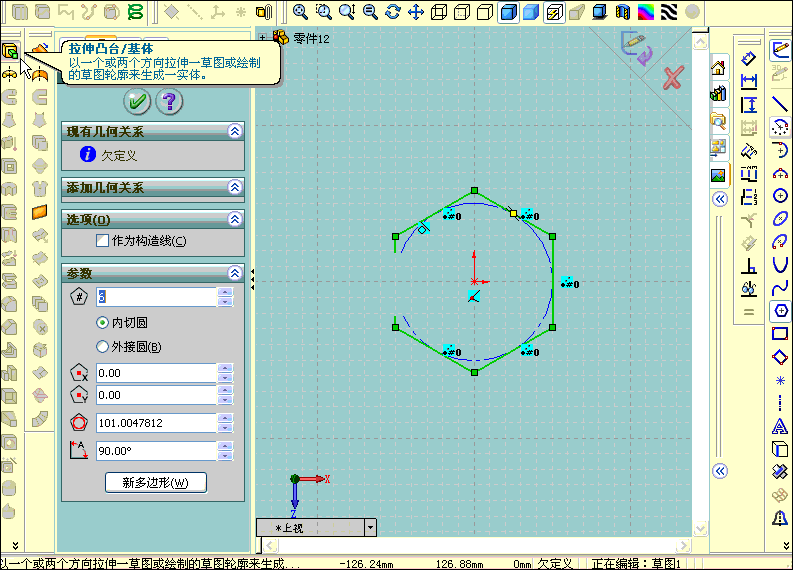Viewport: 793px width, 570px height.
Task: Open Display/Delete Relations glasses icon
Action: click(x=748, y=289)
